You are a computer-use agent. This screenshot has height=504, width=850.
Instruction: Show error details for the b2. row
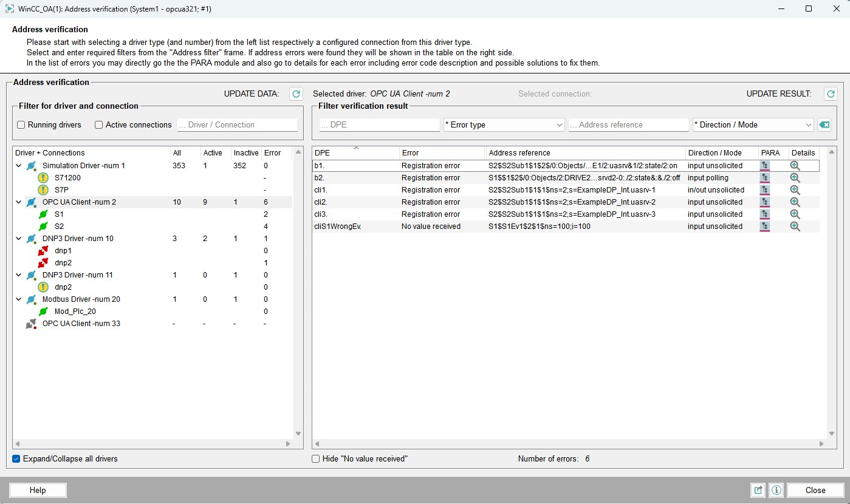(x=795, y=178)
